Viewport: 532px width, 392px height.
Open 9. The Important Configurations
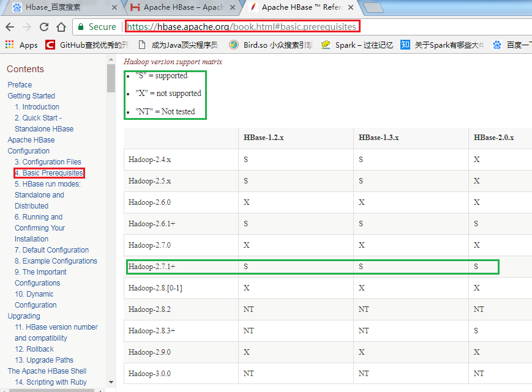(40, 278)
